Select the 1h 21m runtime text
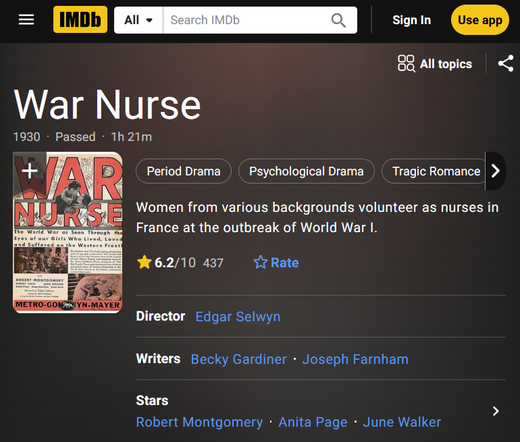Screen dimensions: 520x442 131,137
